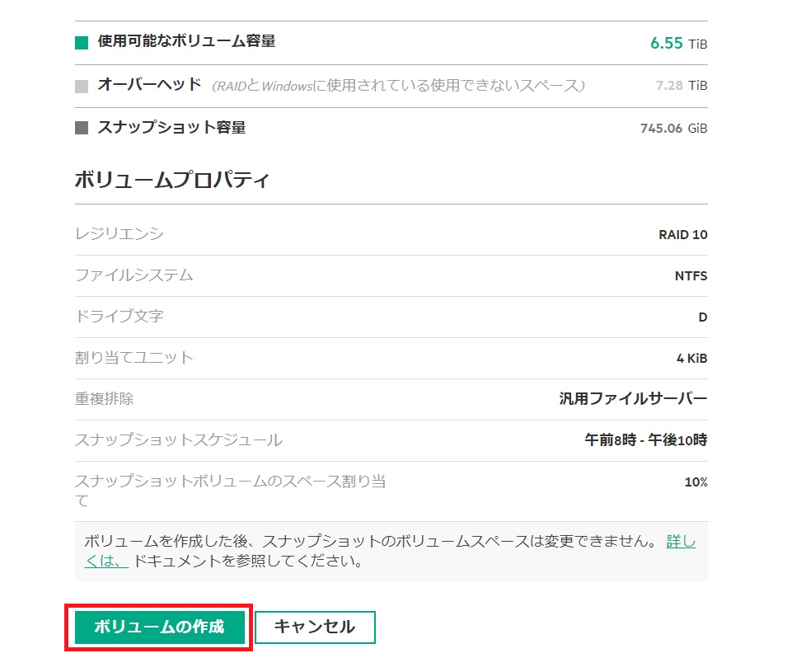Click the light gray overhead legend square
The width and height of the screenshot is (792, 672).
(x=82, y=86)
